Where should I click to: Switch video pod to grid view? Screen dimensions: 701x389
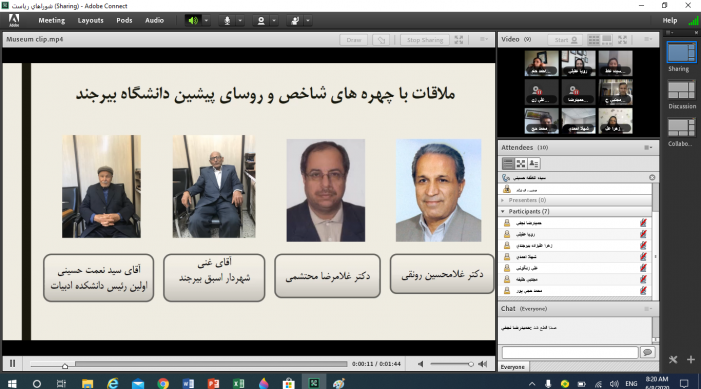click(594, 40)
